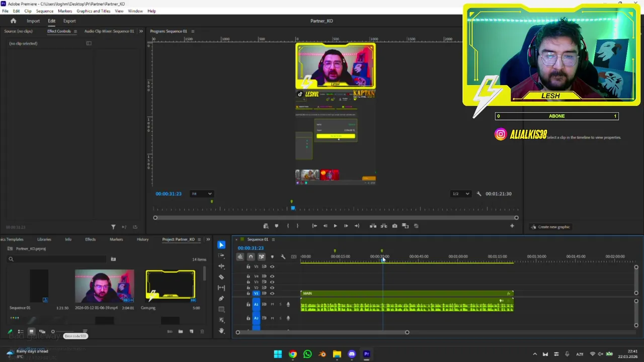Open playback resolution 1/2 dropdown

point(461,194)
